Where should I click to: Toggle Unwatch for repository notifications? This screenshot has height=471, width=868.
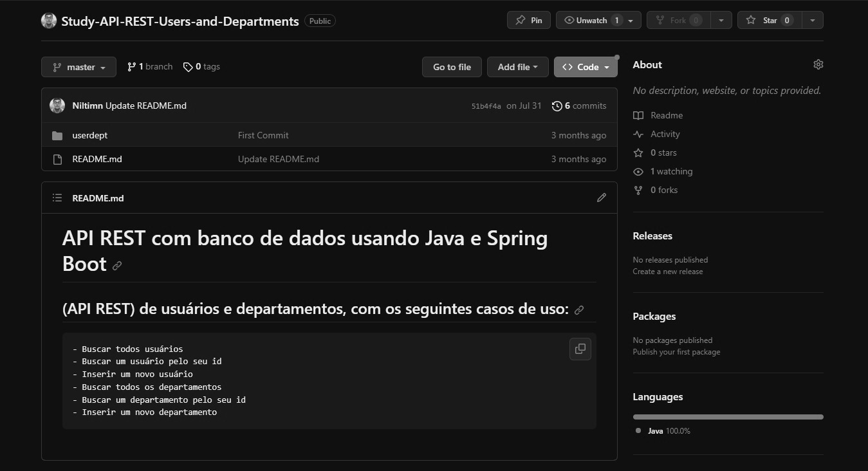(591, 21)
